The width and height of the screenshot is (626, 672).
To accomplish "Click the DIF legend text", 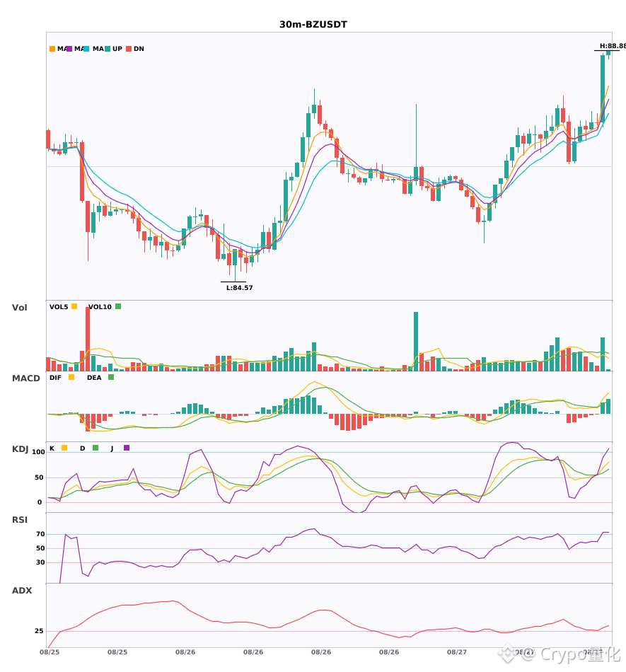I will [x=55, y=378].
